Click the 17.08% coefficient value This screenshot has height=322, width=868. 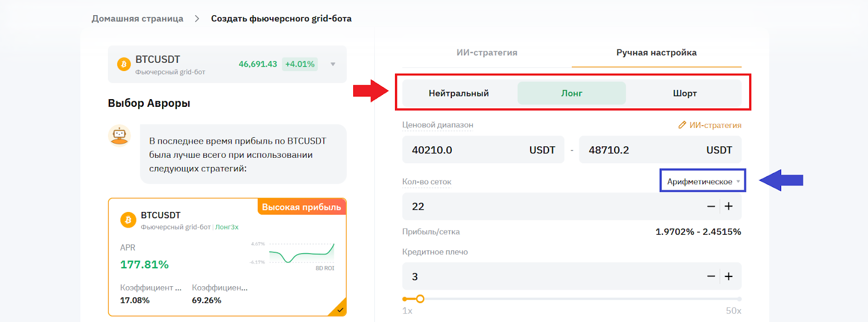click(x=135, y=300)
